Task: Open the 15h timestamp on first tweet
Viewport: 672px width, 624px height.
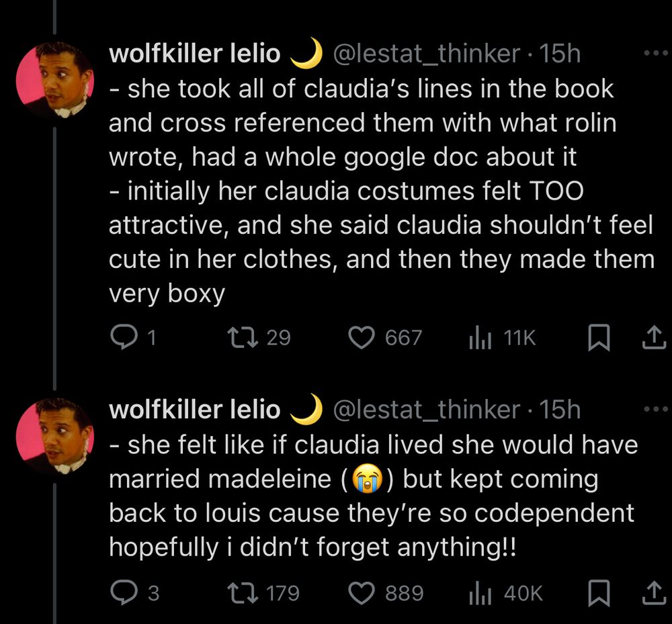Action: [x=560, y=54]
